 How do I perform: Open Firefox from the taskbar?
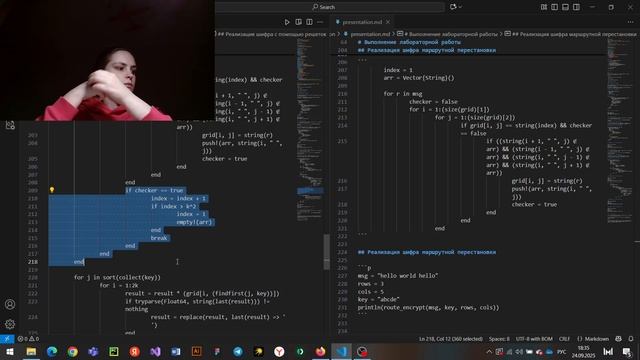click(x=320, y=351)
